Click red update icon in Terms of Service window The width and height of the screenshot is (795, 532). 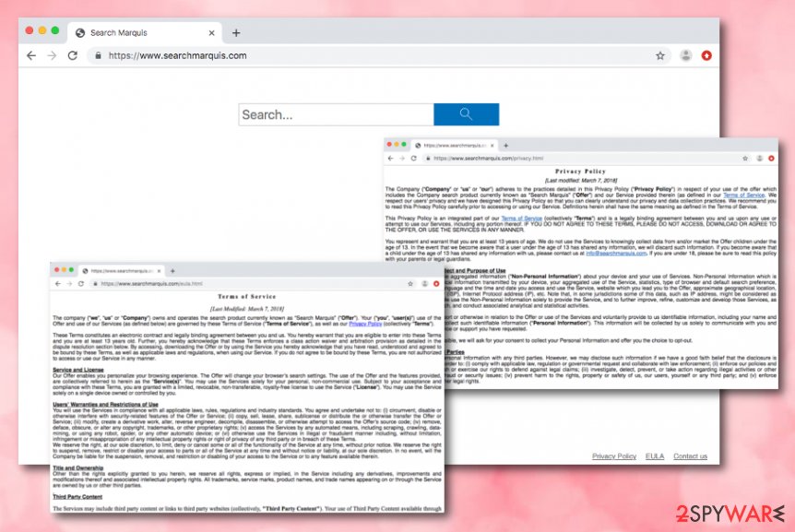click(x=436, y=284)
